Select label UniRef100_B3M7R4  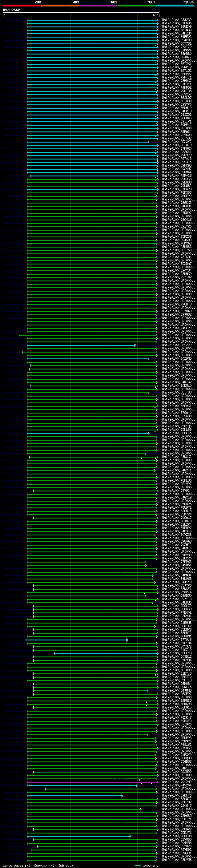coord(177,515)
